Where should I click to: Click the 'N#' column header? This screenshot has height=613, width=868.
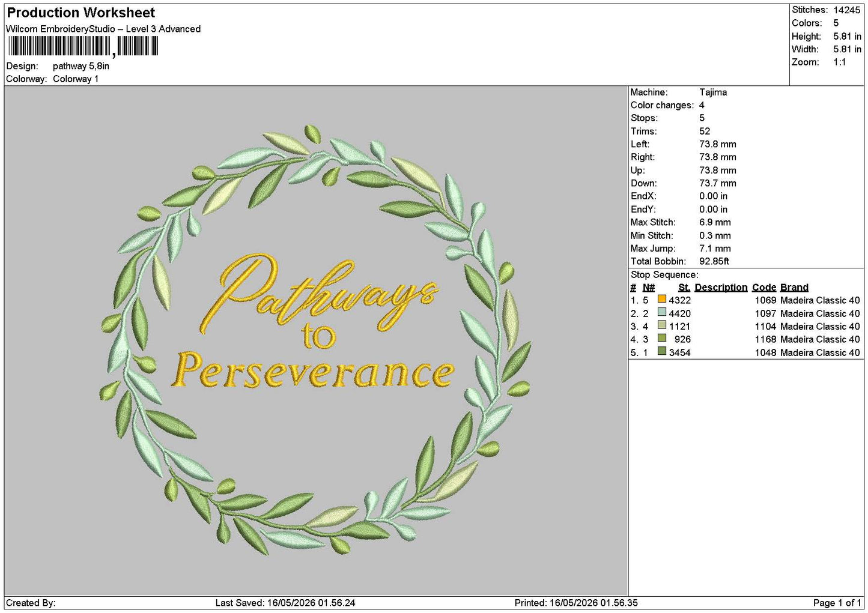(649, 288)
